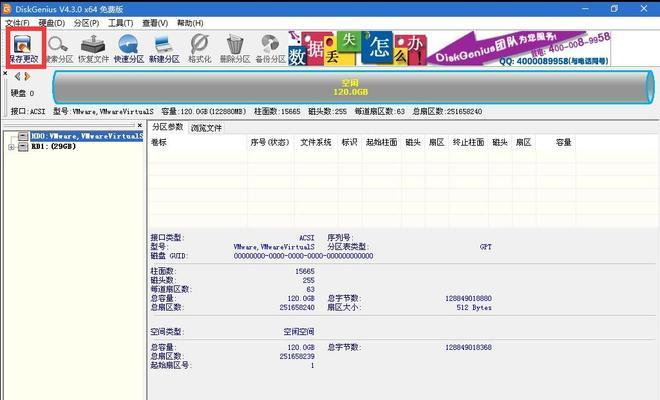This screenshot has width=660, height=400.
Task: Expand the RD1:(29GB) tree node
Action: coord(11,147)
